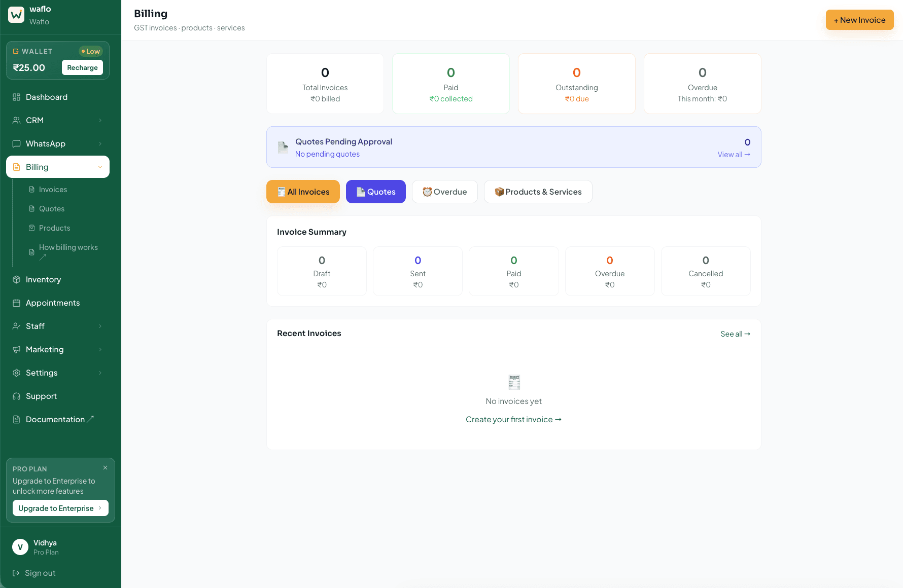Click the Staff person icon
903x588 pixels.
pyautogui.click(x=16, y=326)
